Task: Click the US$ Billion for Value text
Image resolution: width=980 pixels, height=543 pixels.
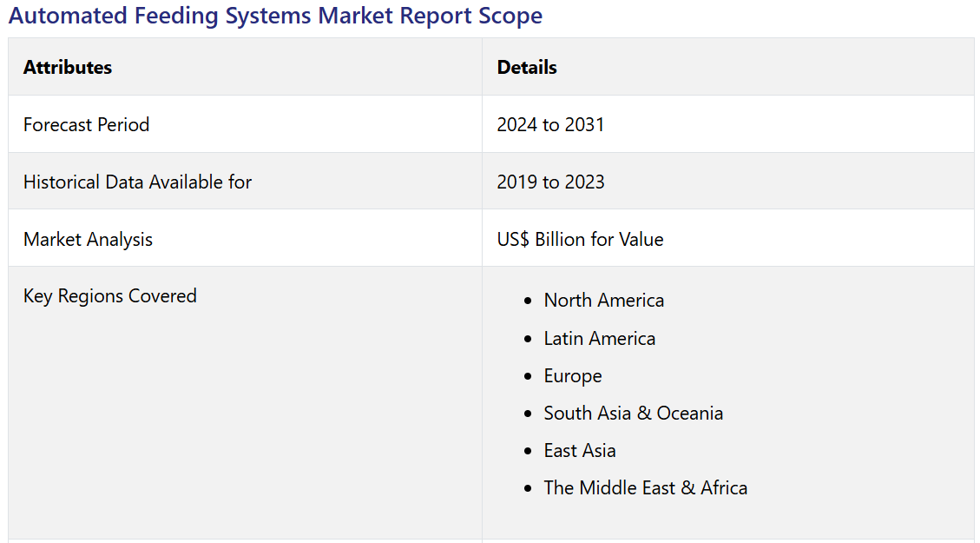Action: click(580, 239)
